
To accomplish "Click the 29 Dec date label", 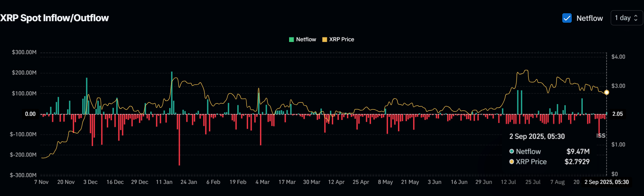I will click(140, 182).
